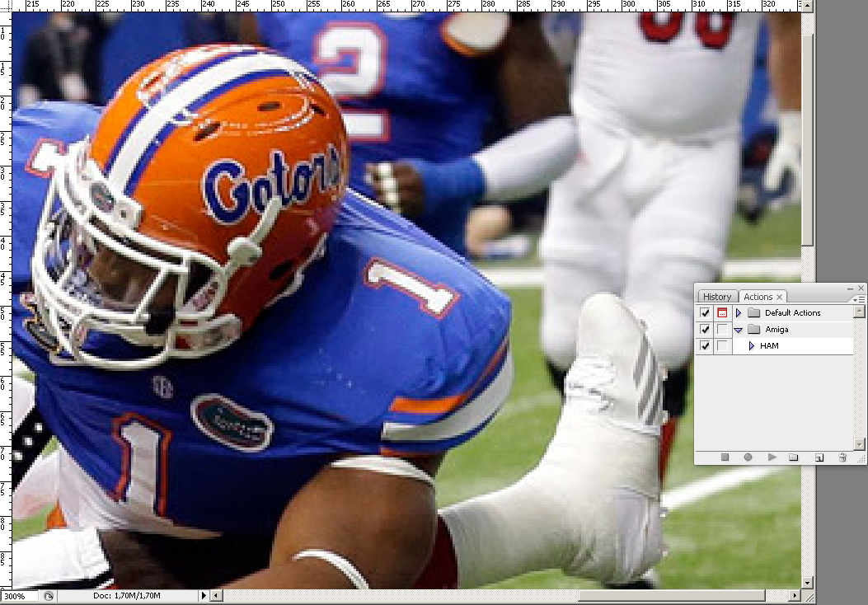Open the Doc size status bar menu arrow
Image resolution: width=868 pixels, height=605 pixels.
[x=204, y=596]
